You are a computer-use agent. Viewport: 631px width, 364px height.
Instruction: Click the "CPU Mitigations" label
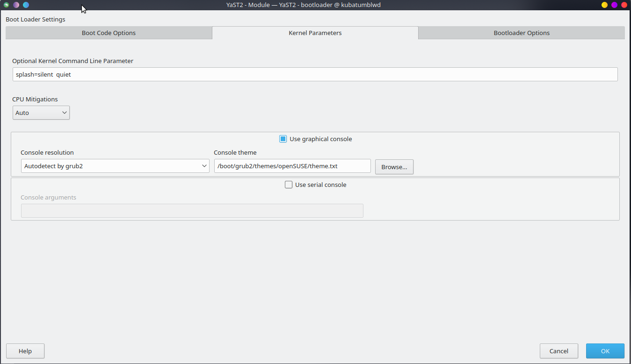[35, 99]
